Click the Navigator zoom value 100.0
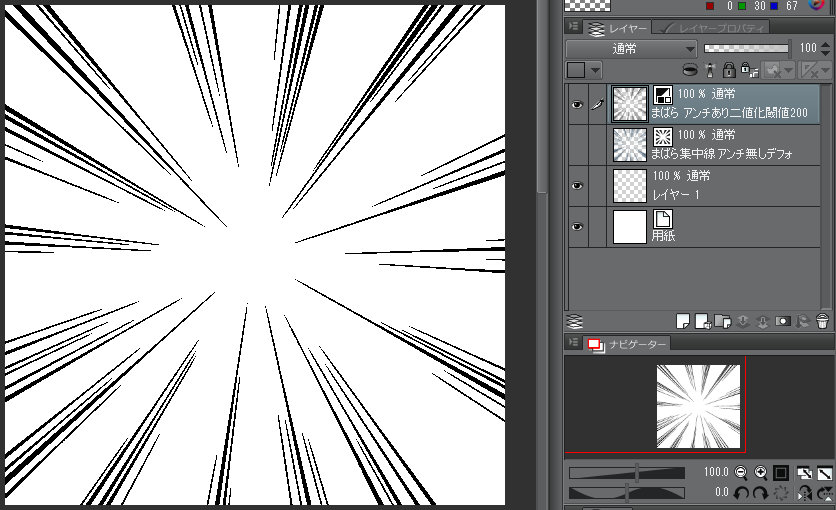Screen dimensions: 836x510 pyautogui.click(x=716, y=472)
